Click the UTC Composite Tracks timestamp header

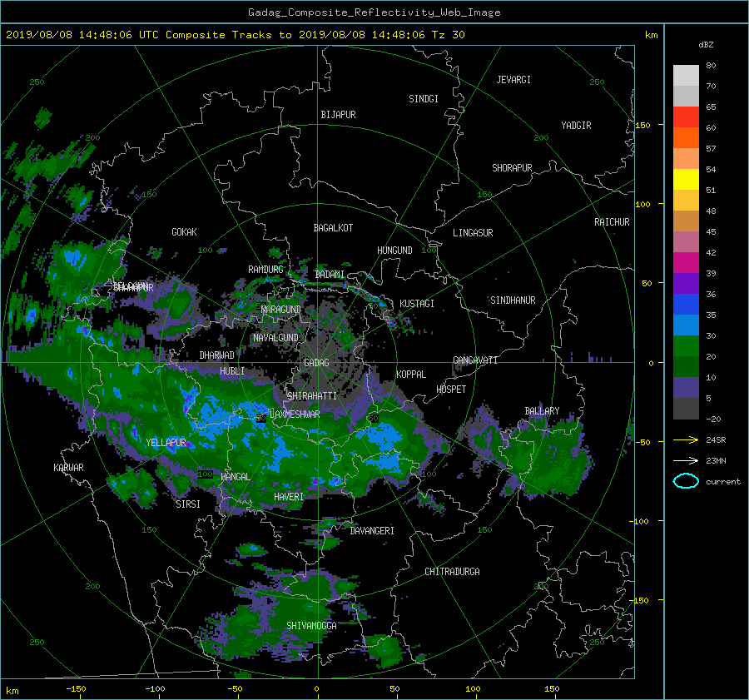click(236, 35)
